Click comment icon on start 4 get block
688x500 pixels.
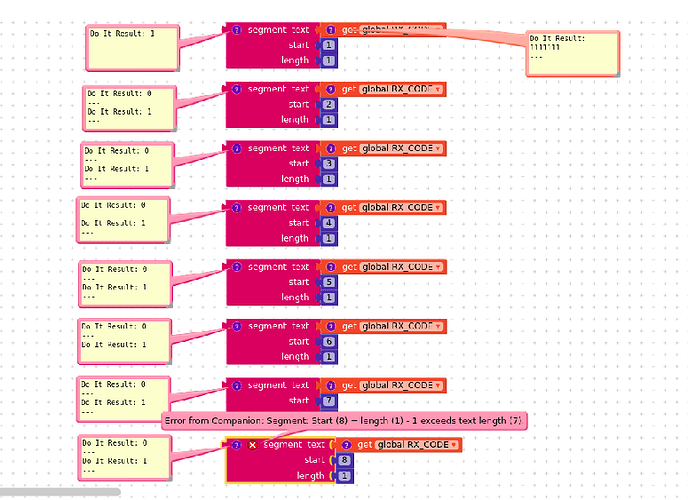point(331,207)
